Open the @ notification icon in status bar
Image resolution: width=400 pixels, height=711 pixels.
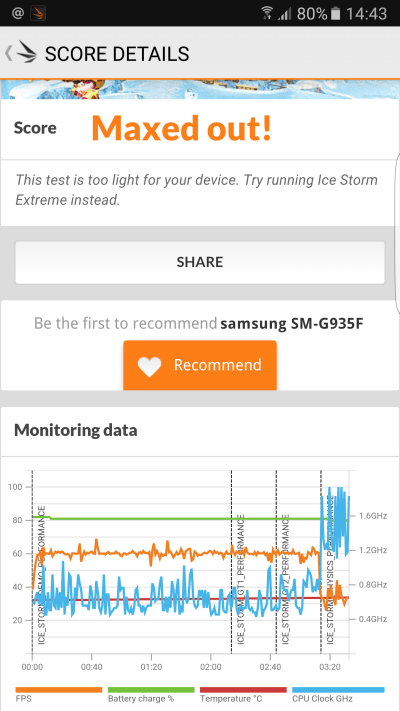[18, 13]
